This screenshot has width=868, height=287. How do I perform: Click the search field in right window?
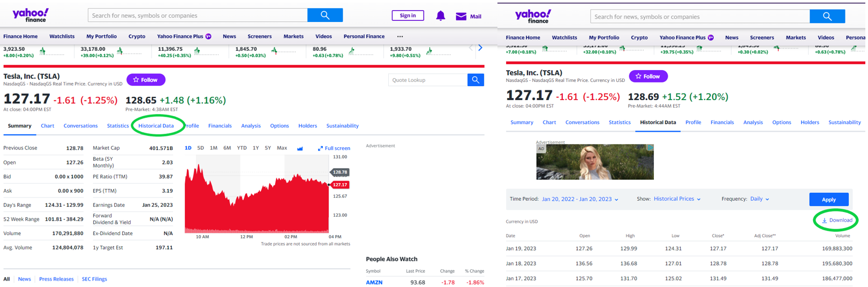(x=700, y=16)
